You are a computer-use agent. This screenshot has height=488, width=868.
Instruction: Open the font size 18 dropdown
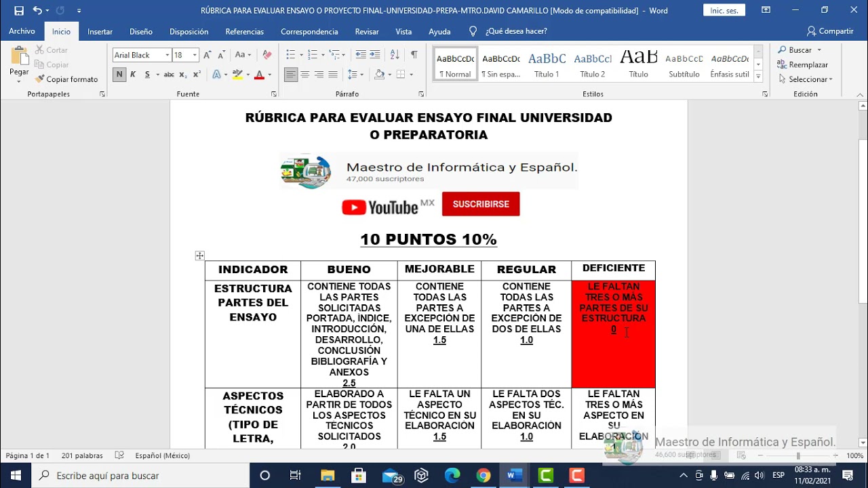(x=195, y=55)
